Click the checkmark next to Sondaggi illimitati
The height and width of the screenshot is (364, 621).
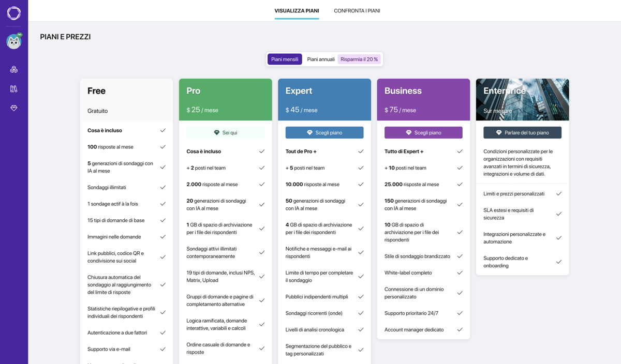[162, 187]
